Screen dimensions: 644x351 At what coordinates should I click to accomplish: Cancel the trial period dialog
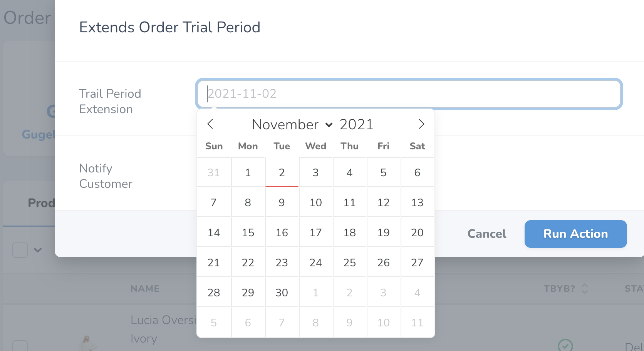(487, 234)
